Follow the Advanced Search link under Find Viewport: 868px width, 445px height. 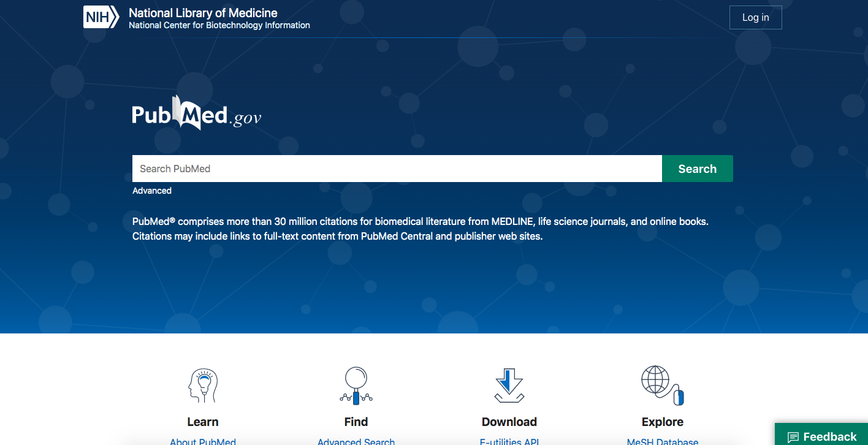[356, 441]
